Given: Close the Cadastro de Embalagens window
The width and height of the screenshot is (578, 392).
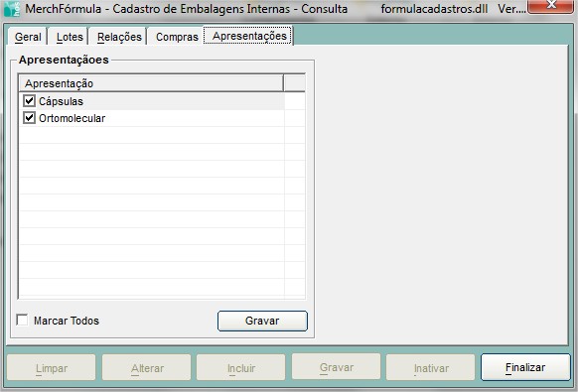Looking at the screenshot, I should 551,5.
